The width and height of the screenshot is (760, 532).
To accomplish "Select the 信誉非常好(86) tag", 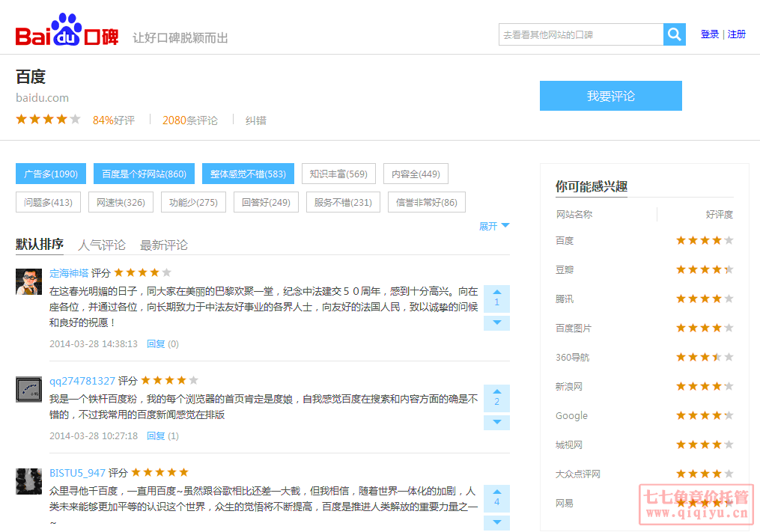I will pos(427,203).
